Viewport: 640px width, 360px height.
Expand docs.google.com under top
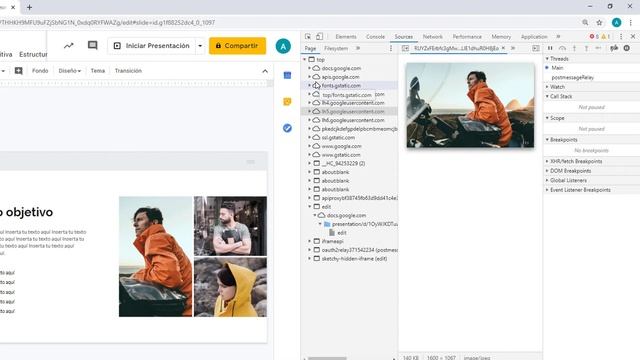pos(309,68)
